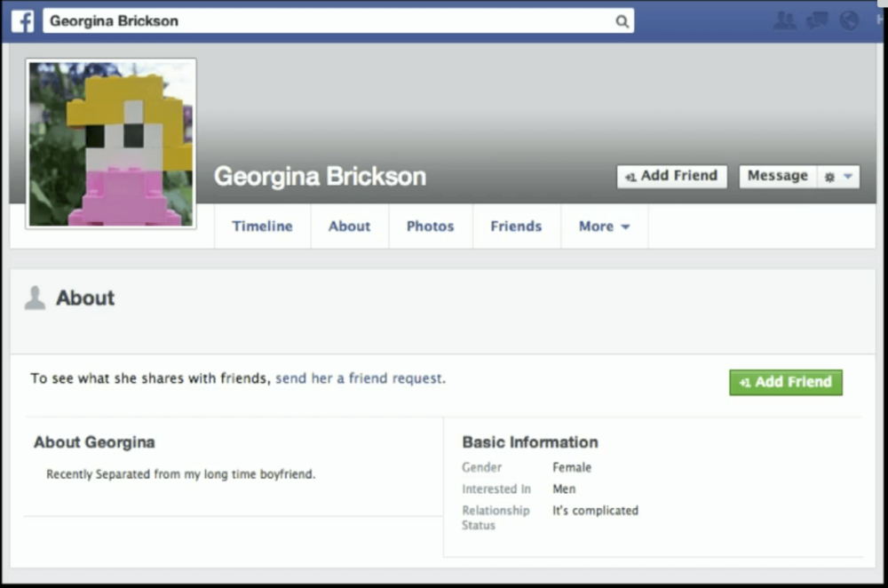This screenshot has width=888, height=588.
Task: Expand the More dropdown tab
Action: pyautogui.click(x=604, y=226)
